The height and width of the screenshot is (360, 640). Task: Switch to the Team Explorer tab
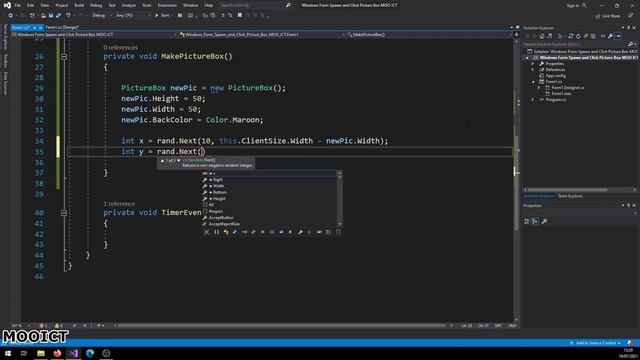click(x=570, y=196)
